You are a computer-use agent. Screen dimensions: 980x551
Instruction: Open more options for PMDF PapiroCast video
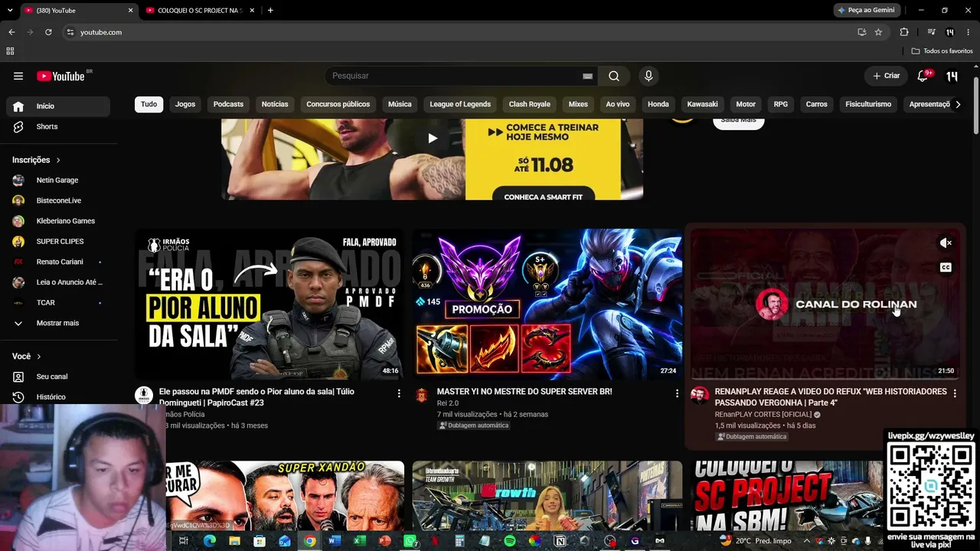coord(399,393)
